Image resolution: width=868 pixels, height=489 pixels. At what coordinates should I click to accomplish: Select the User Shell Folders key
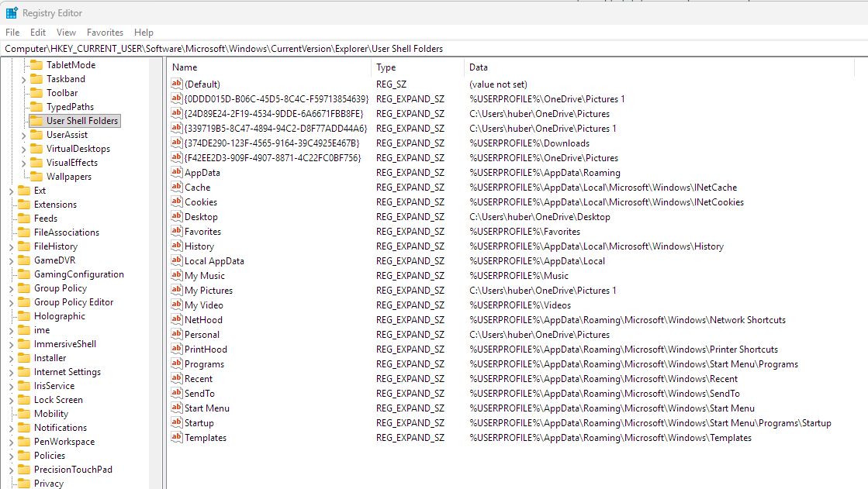(x=82, y=121)
